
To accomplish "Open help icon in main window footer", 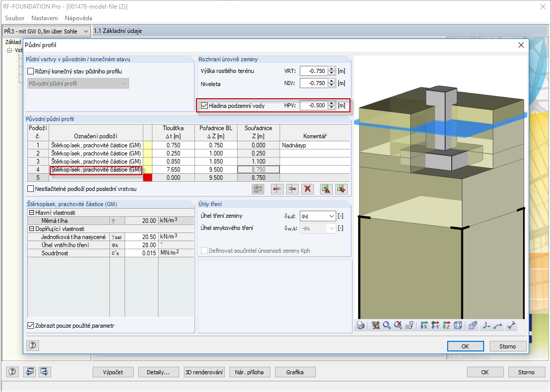I will pos(12,372).
